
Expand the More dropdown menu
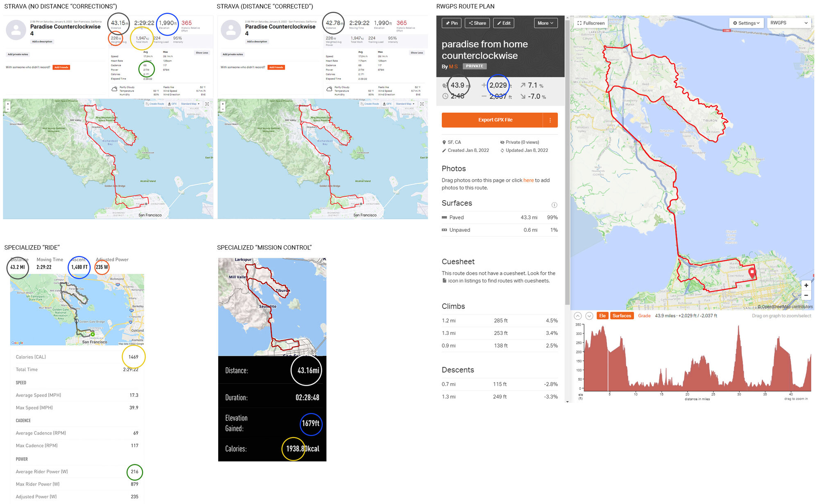(x=545, y=23)
